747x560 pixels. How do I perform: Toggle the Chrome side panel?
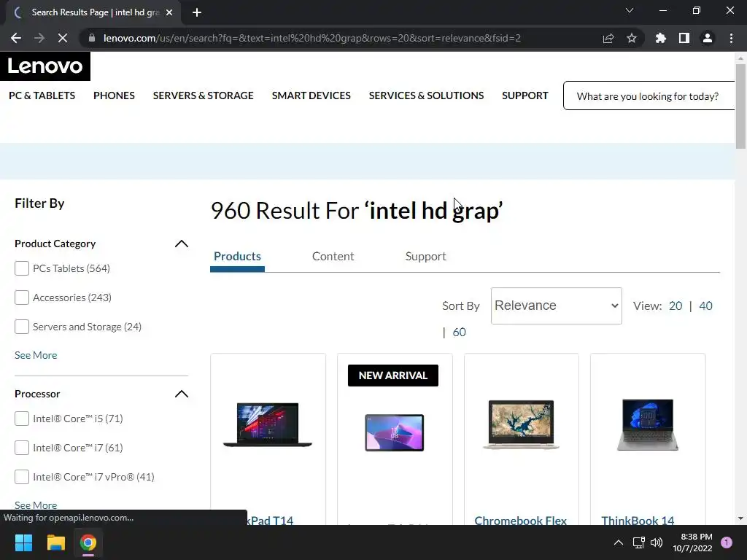pyautogui.click(x=684, y=38)
